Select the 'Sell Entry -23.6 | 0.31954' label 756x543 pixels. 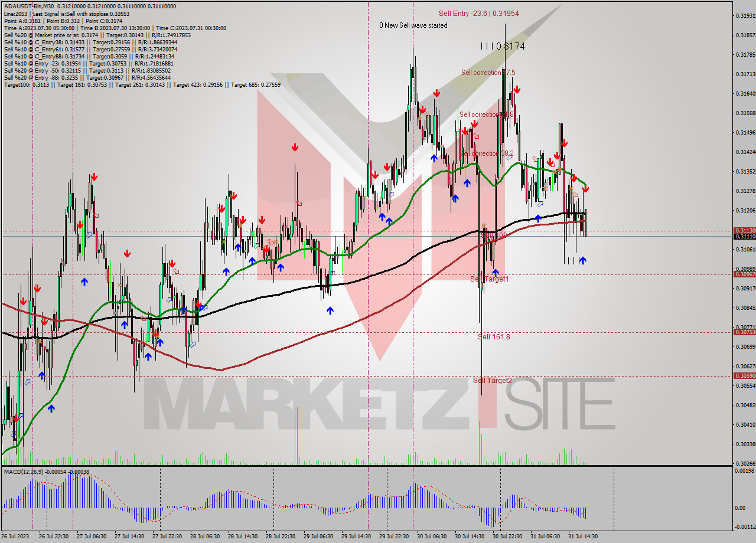[x=478, y=13]
